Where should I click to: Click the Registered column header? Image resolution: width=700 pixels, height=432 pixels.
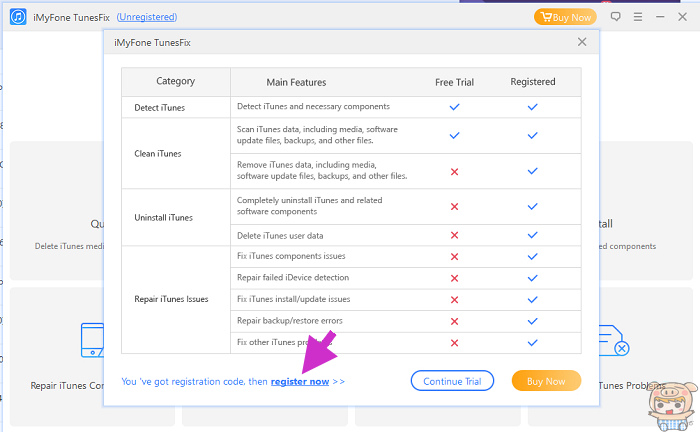[x=532, y=82]
